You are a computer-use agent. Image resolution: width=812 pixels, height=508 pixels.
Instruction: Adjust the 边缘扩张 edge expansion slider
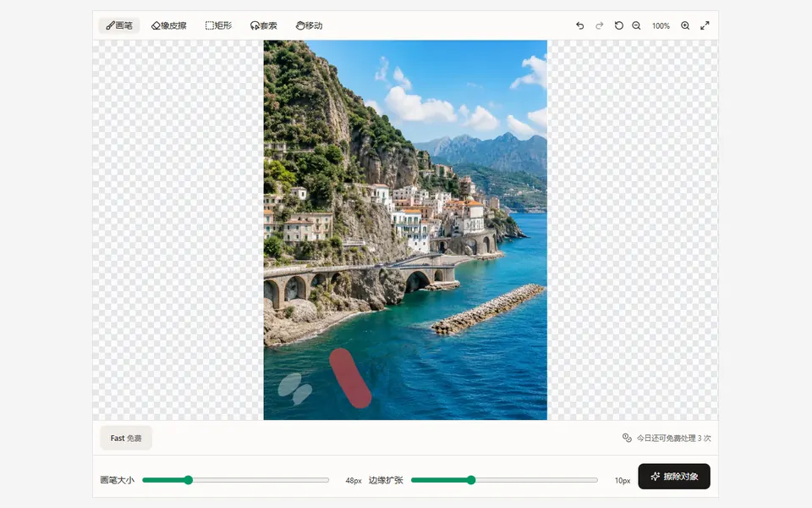504,480
